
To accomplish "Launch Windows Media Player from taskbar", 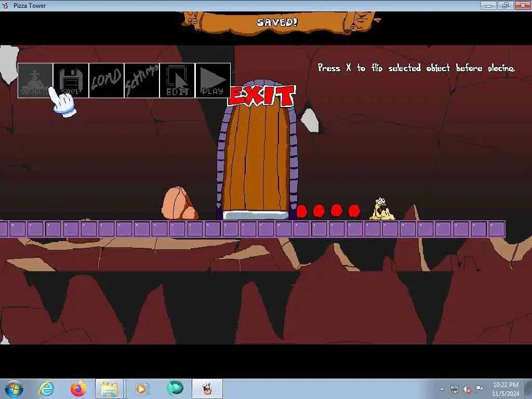I will [141, 389].
